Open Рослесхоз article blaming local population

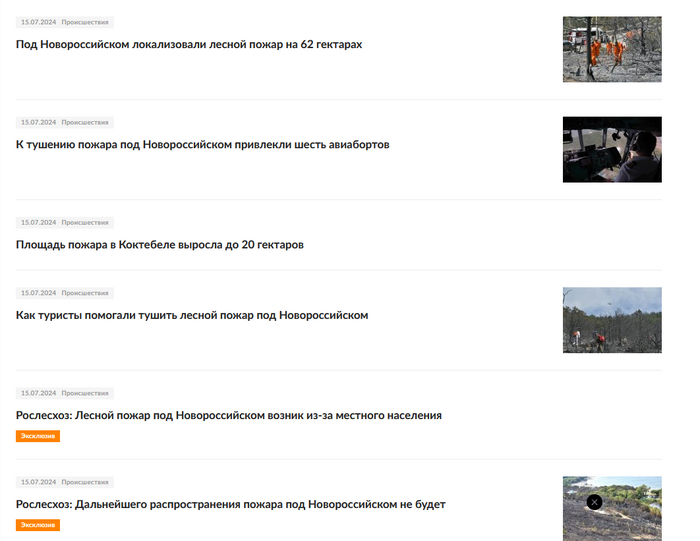click(229, 416)
